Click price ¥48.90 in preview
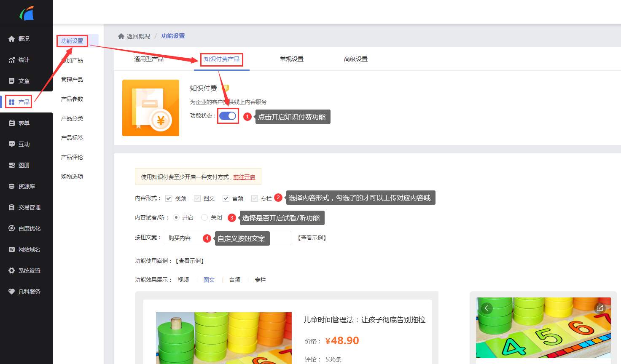Viewport: 621px width, 364px height. pyautogui.click(x=342, y=341)
